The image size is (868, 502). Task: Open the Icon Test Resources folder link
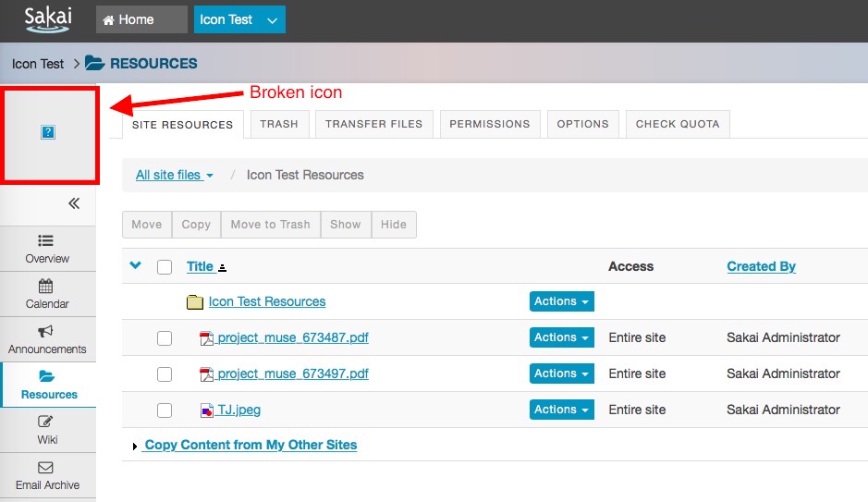pyautogui.click(x=267, y=301)
